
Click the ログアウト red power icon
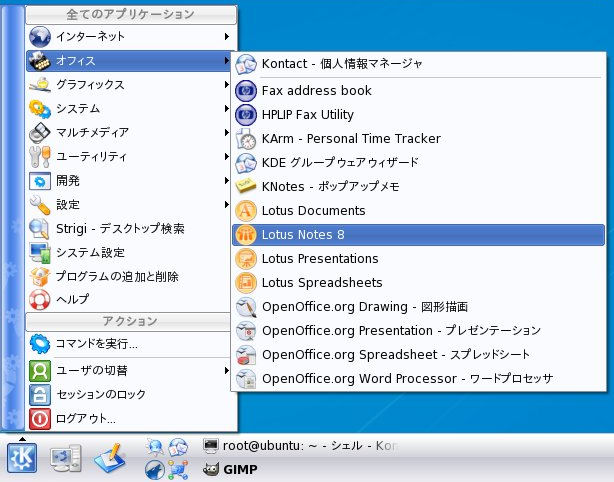tap(40, 419)
